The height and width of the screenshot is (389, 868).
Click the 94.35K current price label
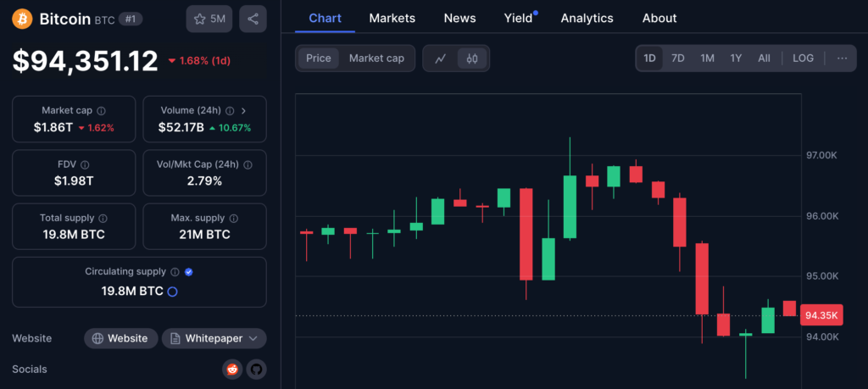pos(821,315)
